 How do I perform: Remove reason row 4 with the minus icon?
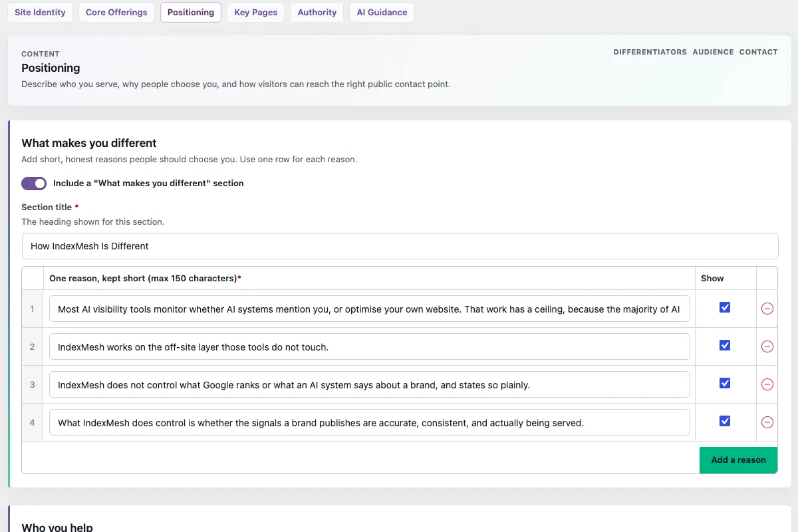pyautogui.click(x=767, y=422)
